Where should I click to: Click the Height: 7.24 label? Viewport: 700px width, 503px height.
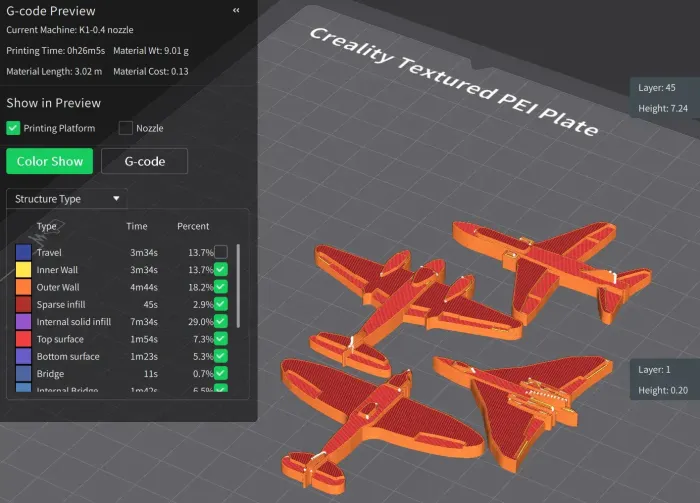click(663, 108)
